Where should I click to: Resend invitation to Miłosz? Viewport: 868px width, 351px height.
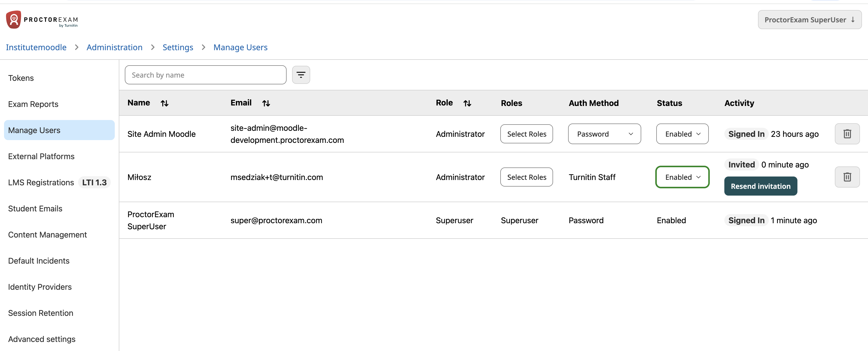(761, 186)
